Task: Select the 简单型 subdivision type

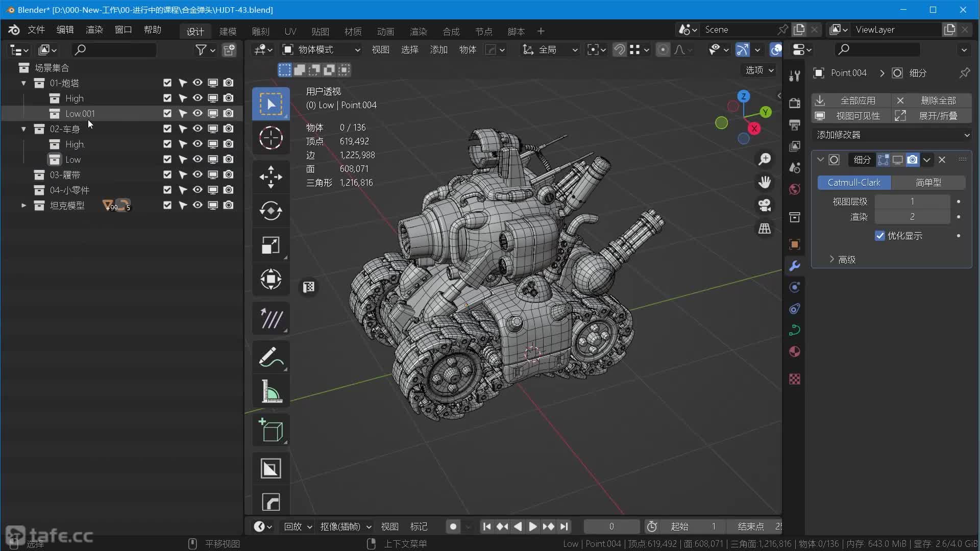Action: click(x=928, y=182)
